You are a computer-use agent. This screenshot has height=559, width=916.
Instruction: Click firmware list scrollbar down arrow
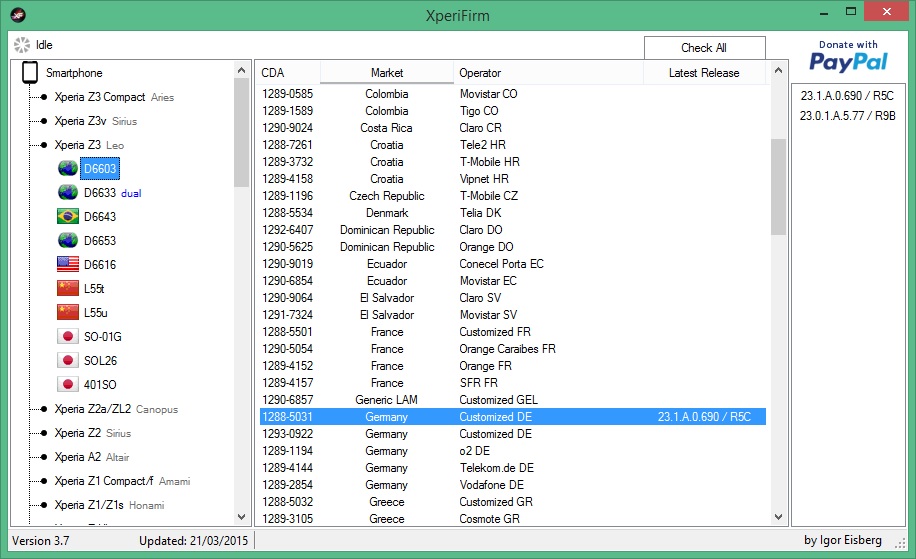(778, 517)
